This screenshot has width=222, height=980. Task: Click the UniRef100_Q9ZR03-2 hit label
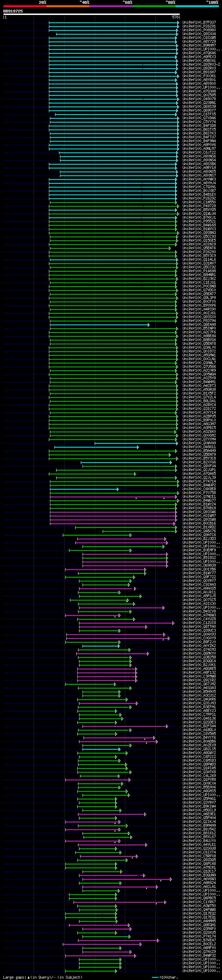(201, 65)
